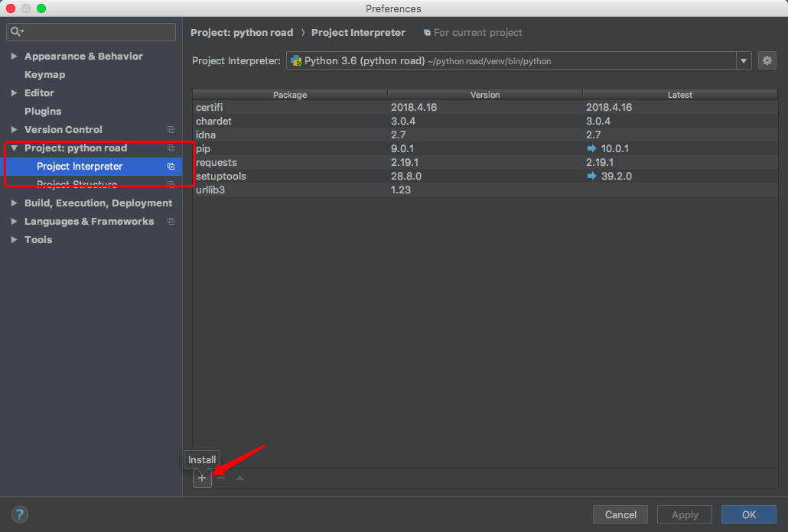
Task: Select Project Structure tree item
Action: 77,184
